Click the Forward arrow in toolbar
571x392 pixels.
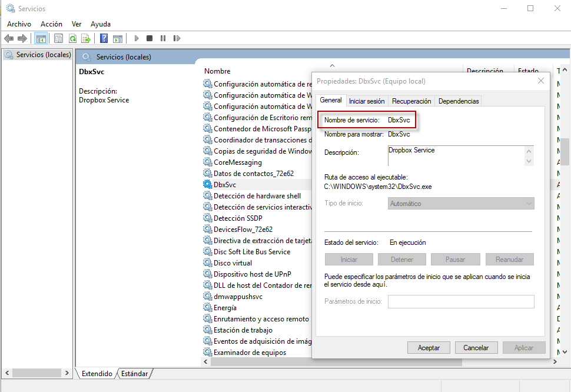pos(22,38)
